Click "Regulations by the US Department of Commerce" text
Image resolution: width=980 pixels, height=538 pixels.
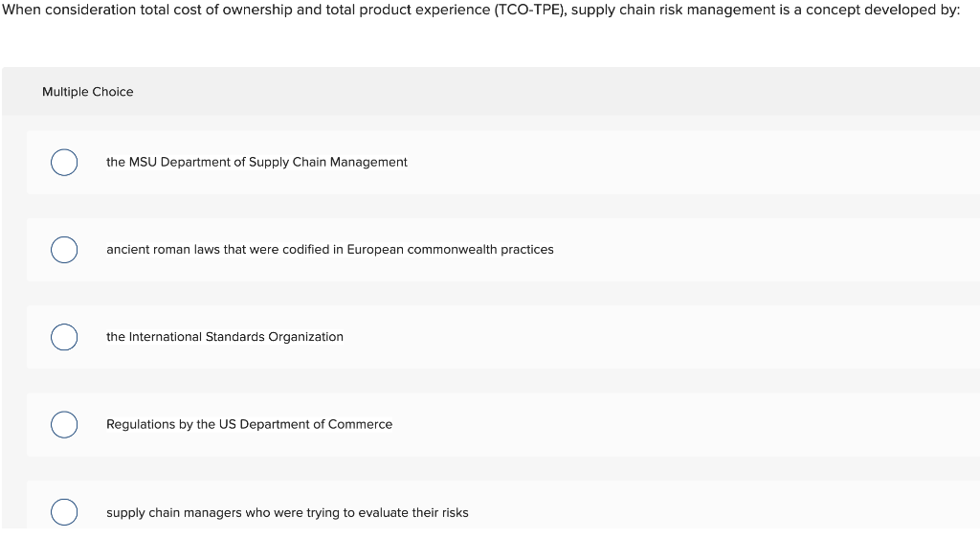(249, 424)
